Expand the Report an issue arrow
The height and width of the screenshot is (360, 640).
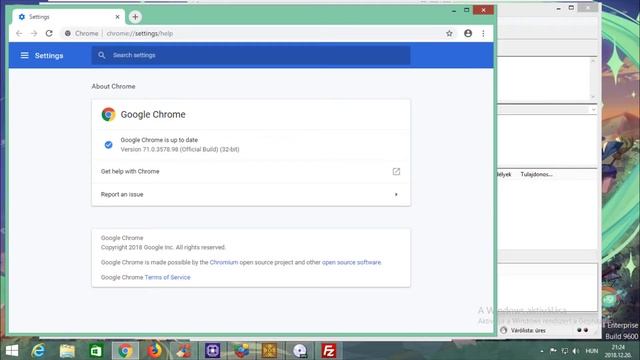click(x=396, y=194)
